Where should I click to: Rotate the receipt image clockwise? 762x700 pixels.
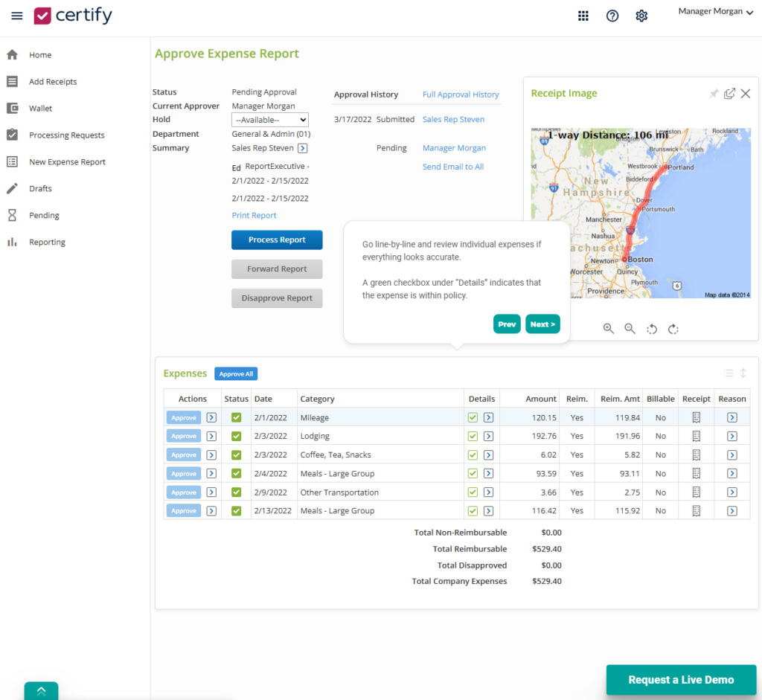pos(673,328)
